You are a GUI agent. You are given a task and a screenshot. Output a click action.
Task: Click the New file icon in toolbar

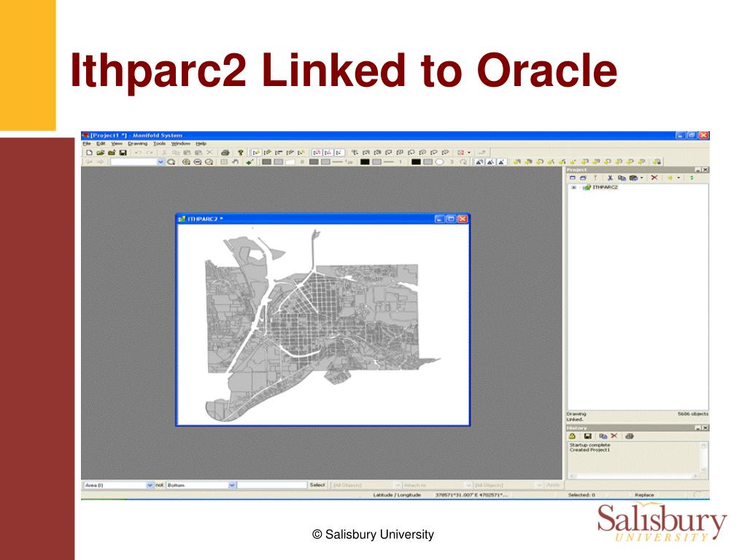(x=88, y=152)
